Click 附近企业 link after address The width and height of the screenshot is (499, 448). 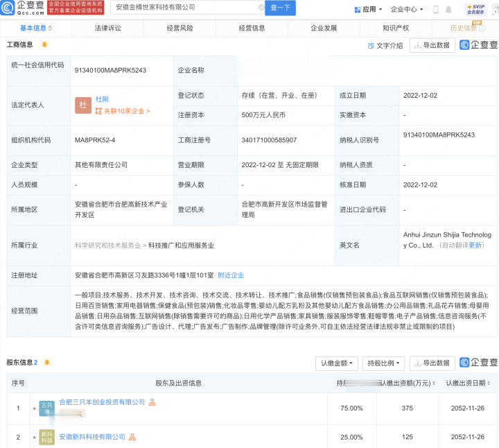[x=231, y=275]
